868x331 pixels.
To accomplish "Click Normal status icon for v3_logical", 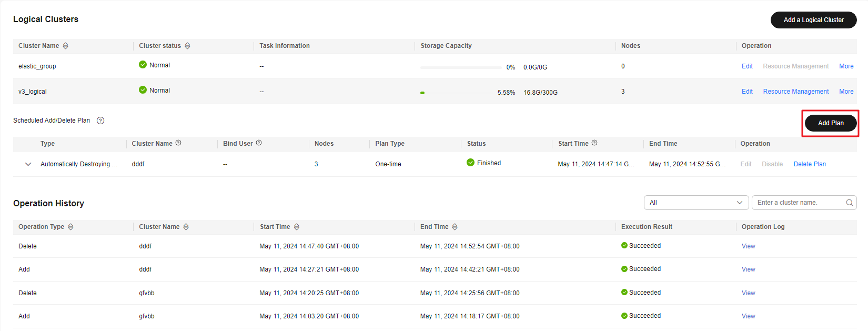I will point(143,90).
